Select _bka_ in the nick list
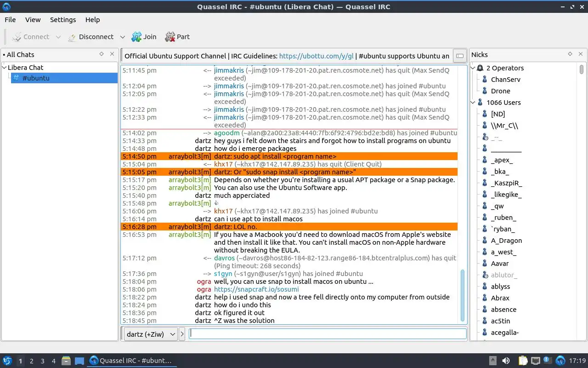 pos(500,172)
